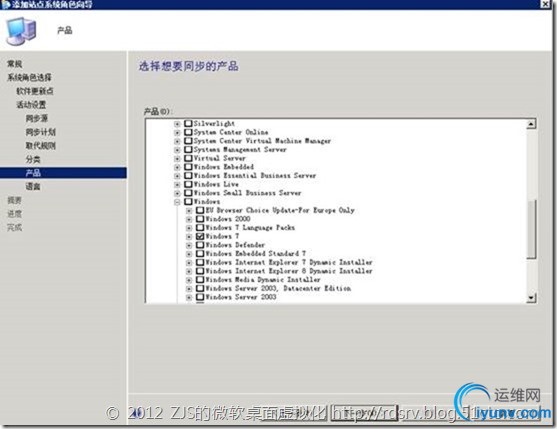557x429 pixels.
Task: Click the product list scrollbar thumb
Action: 531,229
